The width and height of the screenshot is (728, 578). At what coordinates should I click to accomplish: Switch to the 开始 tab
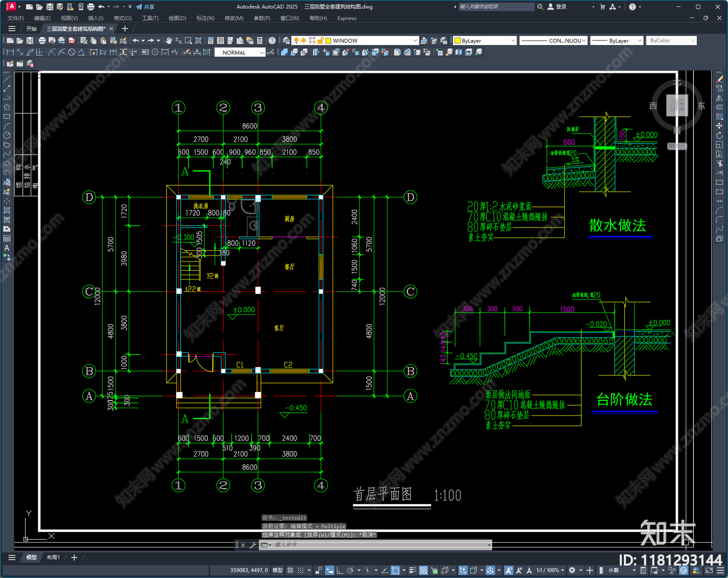coord(31,29)
